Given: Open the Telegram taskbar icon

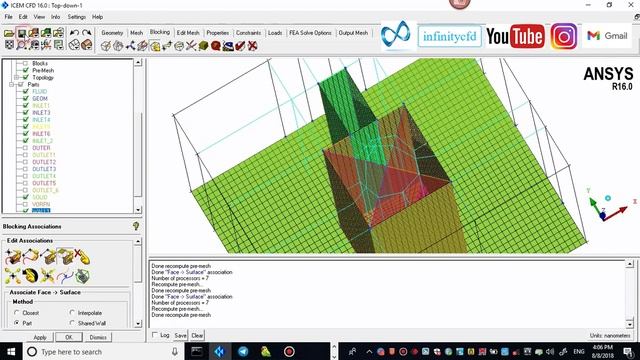Looking at the screenshot, I should [x=243, y=351].
